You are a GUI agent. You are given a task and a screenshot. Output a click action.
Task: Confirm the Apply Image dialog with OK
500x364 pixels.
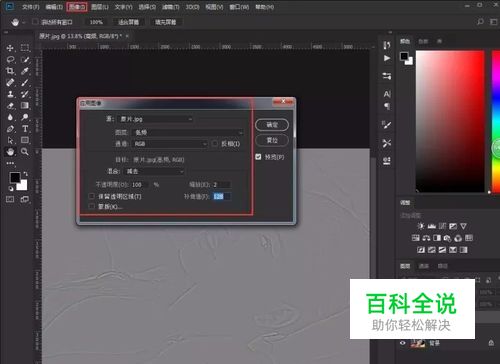(272, 125)
